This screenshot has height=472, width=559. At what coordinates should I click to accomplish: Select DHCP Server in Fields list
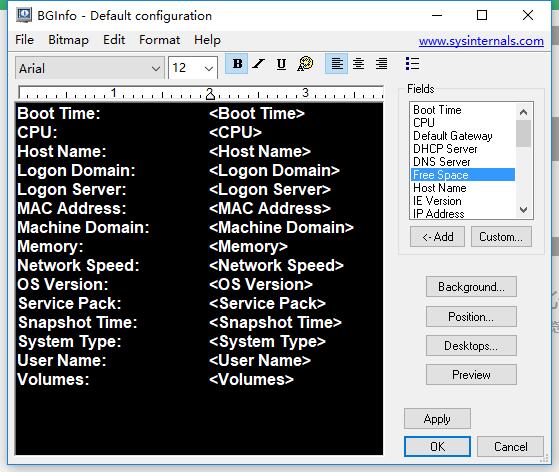click(463, 149)
